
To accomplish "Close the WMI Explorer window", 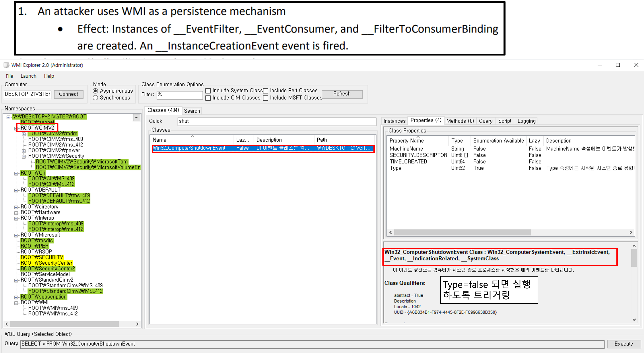I will pyautogui.click(x=636, y=65).
